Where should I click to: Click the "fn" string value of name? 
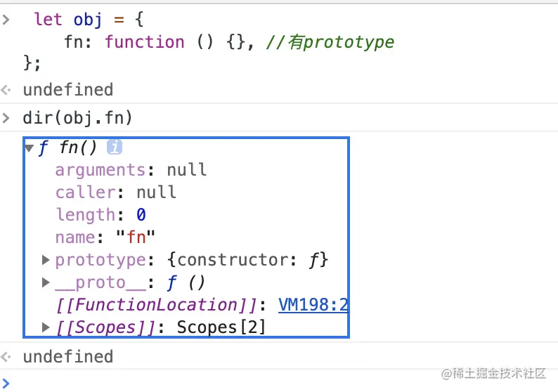pyautogui.click(x=141, y=237)
